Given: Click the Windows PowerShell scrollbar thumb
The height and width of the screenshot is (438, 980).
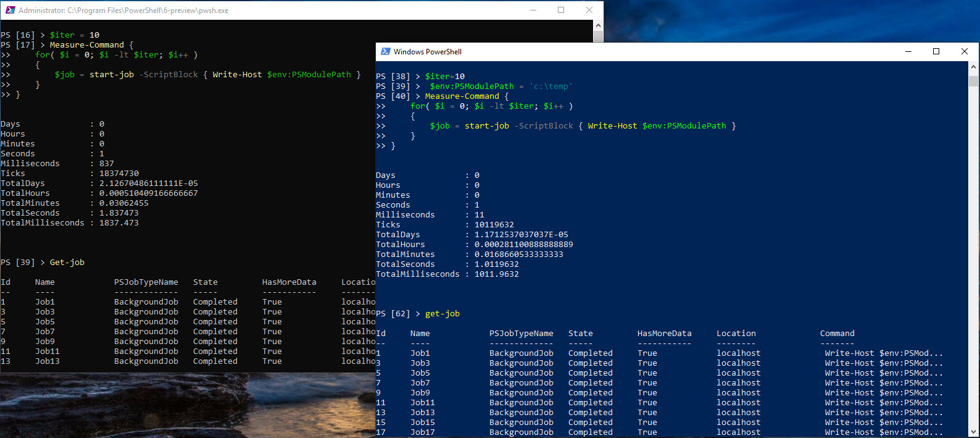Looking at the screenshot, I should coord(974,81).
